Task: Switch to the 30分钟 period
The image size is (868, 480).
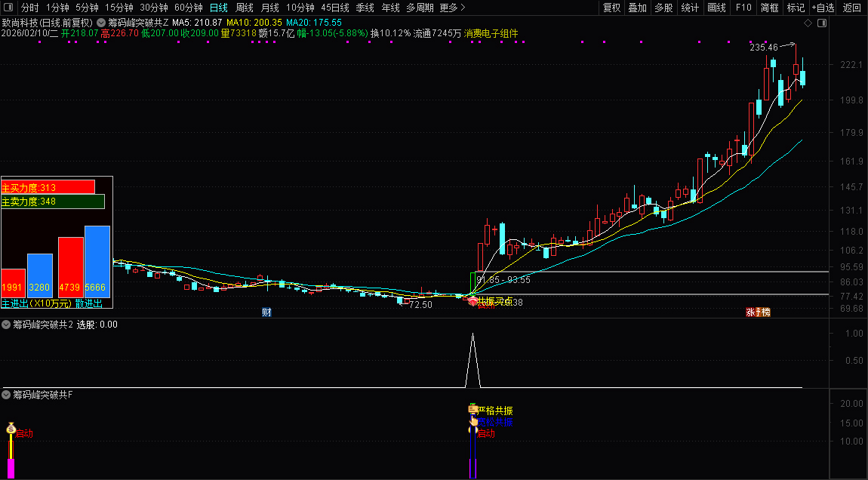Action: [x=154, y=8]
